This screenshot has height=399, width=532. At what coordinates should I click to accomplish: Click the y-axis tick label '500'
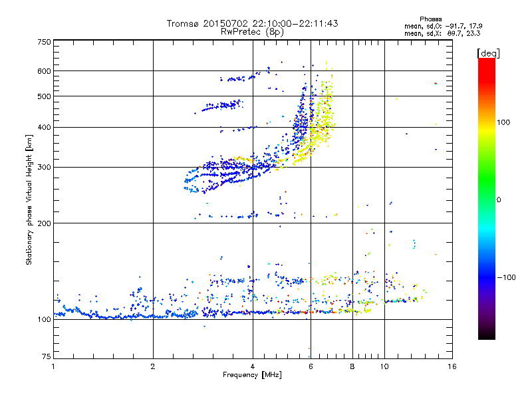click(x=44, y=96)
